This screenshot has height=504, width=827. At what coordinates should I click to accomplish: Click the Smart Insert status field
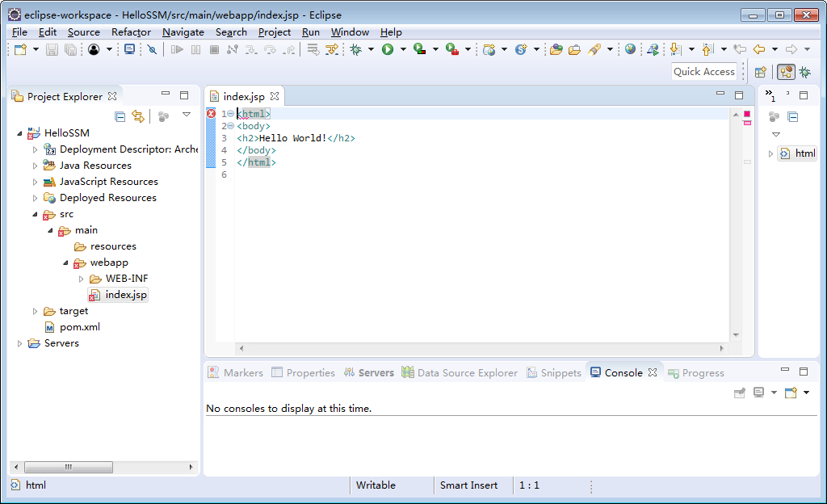coord(468,485)
